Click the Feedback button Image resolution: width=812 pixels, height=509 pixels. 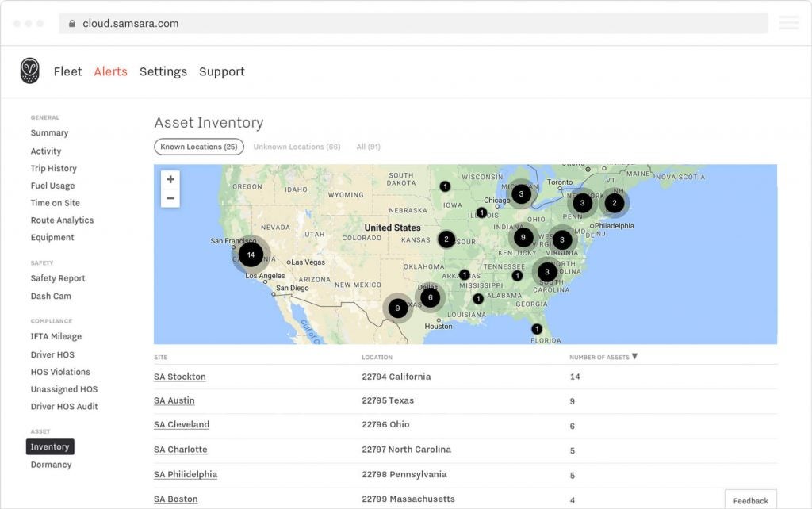coord(750,500)
